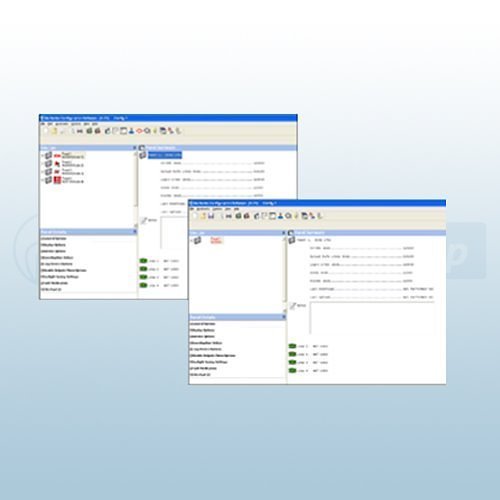Click panel icon beside red text in front window tree
This screenshot has width=500, height=500.
[x=198, y=240]
